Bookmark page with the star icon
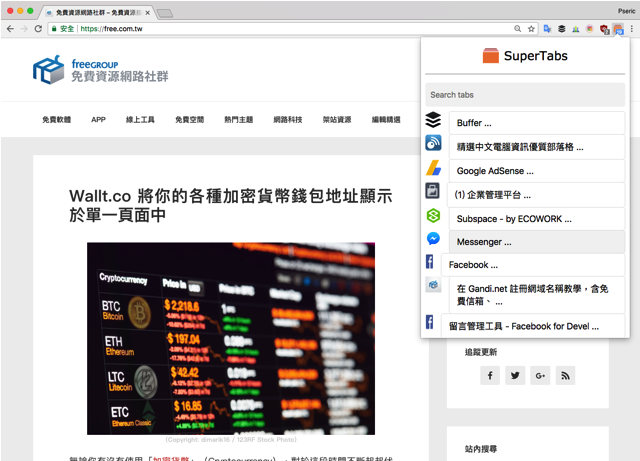640x461 pixels. 531,29
